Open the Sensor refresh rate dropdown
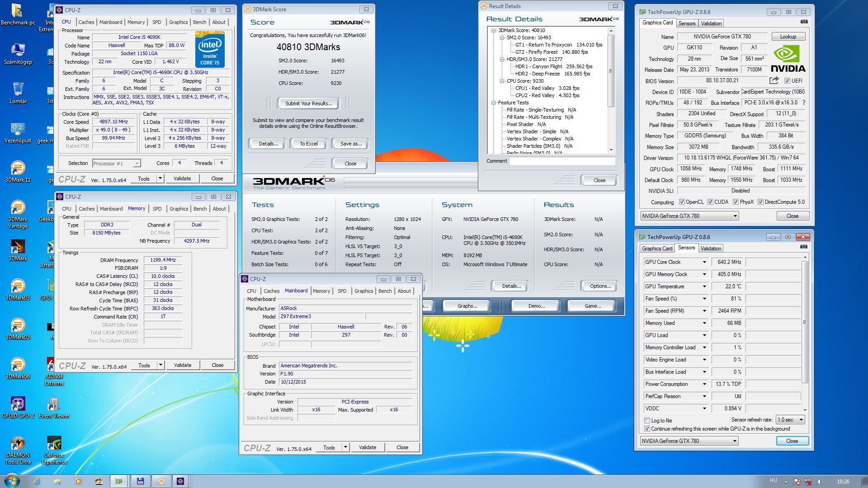Viewport: 868px width, 488px height. click(x=790, y=420)
